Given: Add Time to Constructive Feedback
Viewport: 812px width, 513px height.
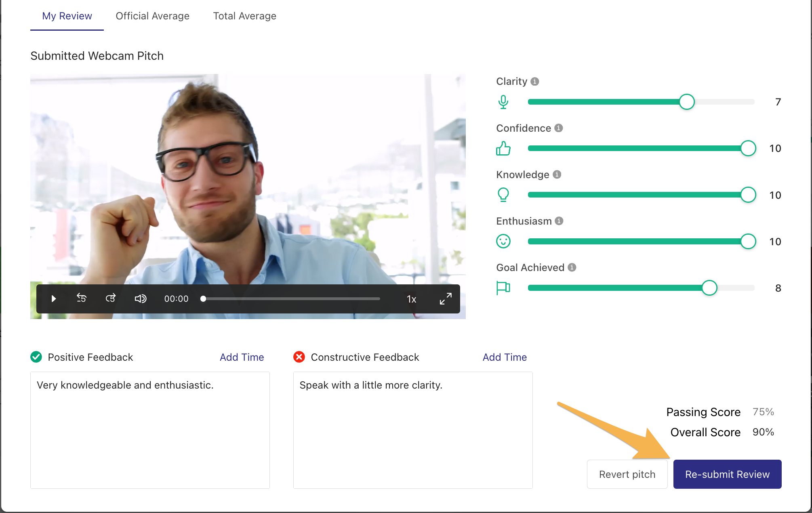Looking at the screenshot, I should pyautogui.click(x=505, y=357).
